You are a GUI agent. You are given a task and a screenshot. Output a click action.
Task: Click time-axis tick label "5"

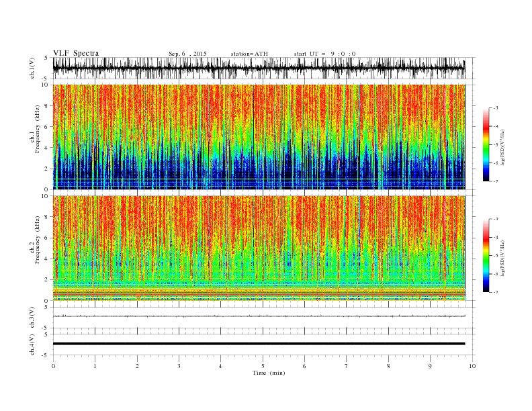(263, 366)
